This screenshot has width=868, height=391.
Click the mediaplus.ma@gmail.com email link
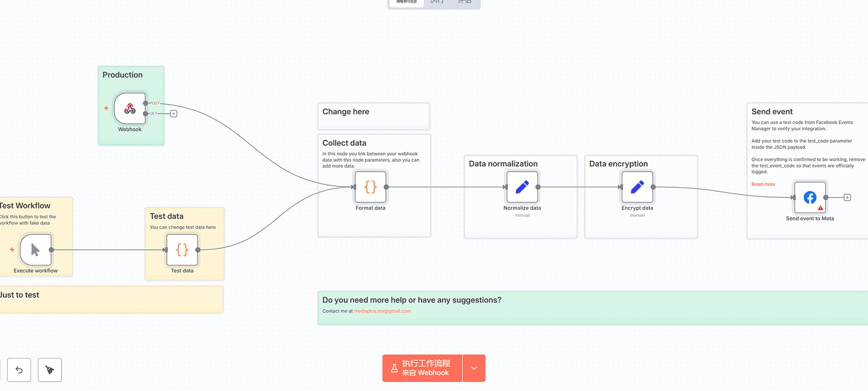382,311
